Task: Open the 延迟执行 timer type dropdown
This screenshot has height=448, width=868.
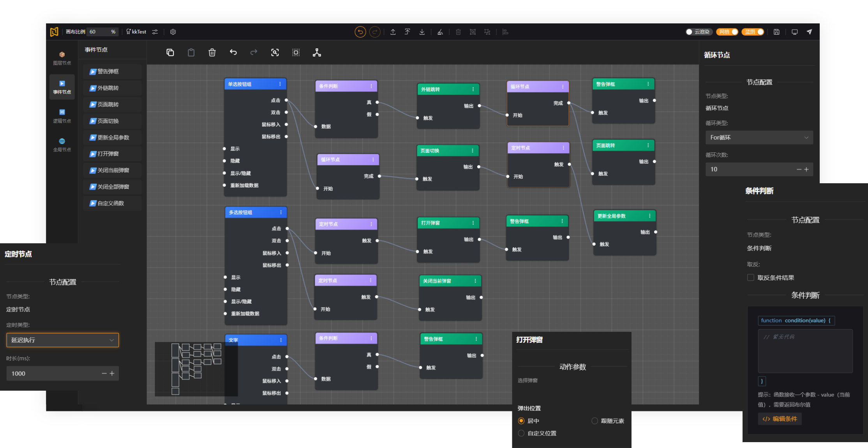Action: 62,340
